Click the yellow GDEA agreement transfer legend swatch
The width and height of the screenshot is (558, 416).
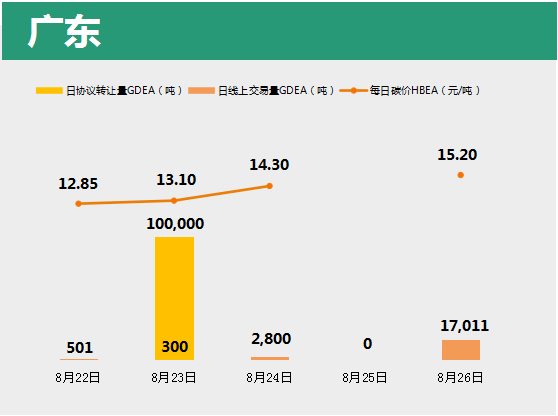[49, 91]
